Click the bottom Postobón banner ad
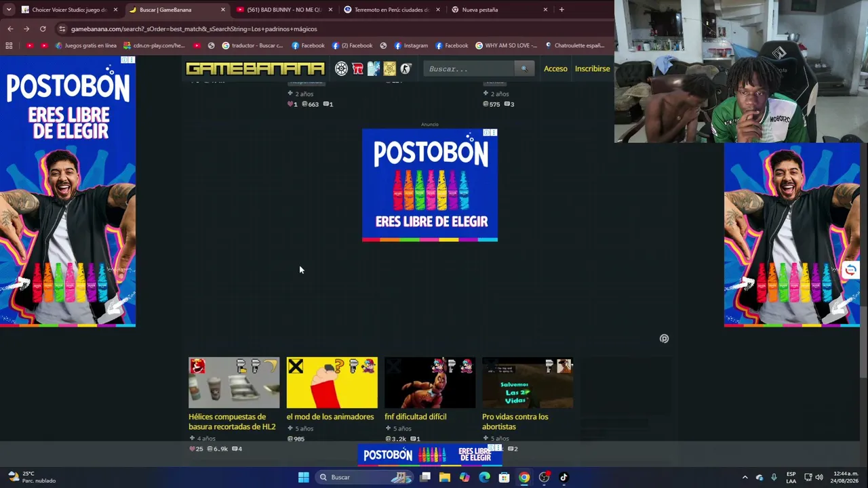 (x=430, y=455)
